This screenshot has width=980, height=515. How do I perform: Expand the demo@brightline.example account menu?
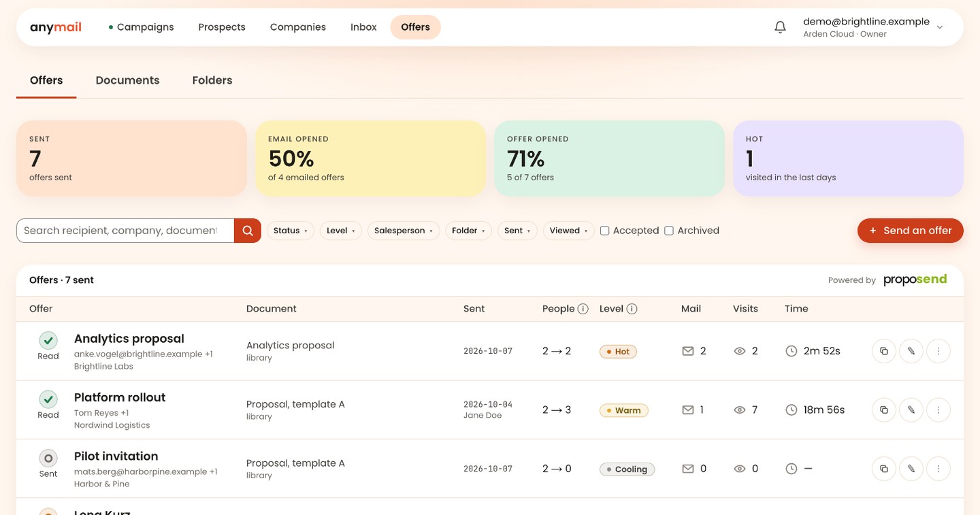pyautogui.click(x=873, y=27)
